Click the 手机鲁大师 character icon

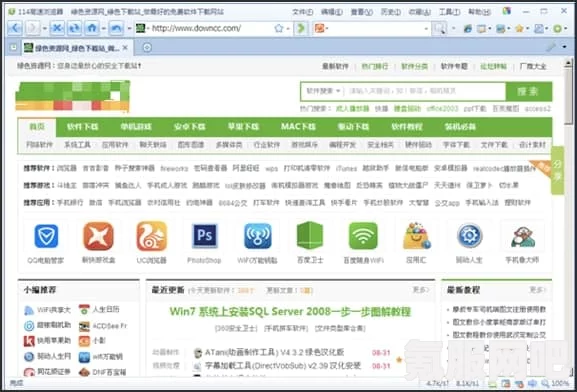point(523,236)
